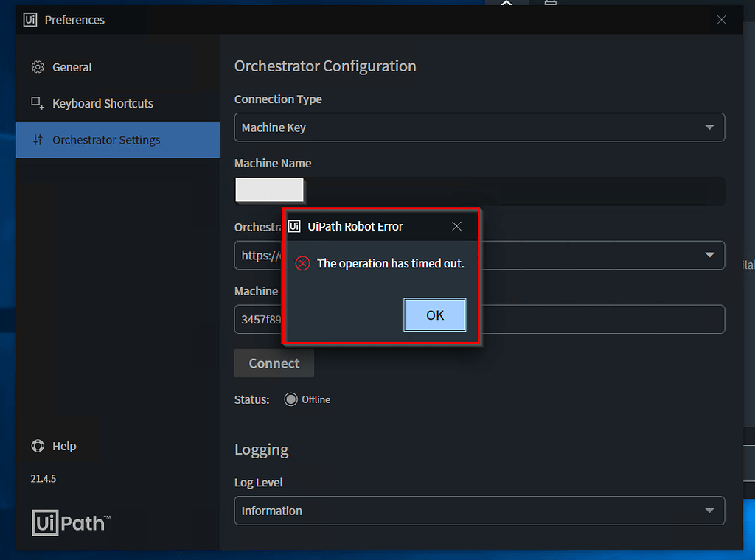The width and height of the screenshot is (755, 560).
Task: Open the Log Level dropdown
Action: point(710,511)
